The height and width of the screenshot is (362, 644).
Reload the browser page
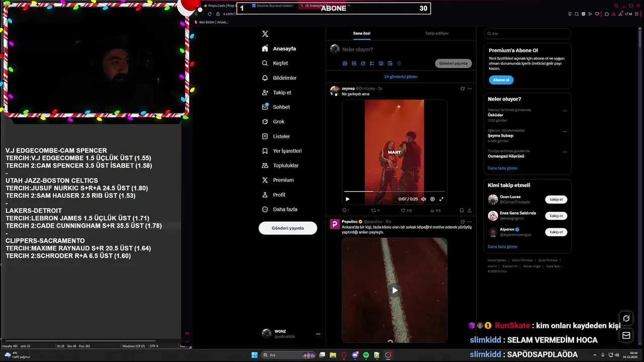(x=209, y=14)
